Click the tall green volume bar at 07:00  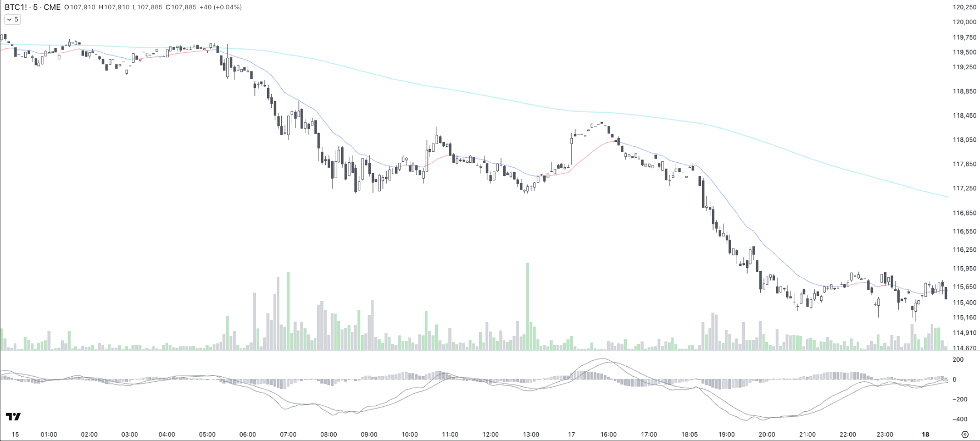tap(288, 311)
